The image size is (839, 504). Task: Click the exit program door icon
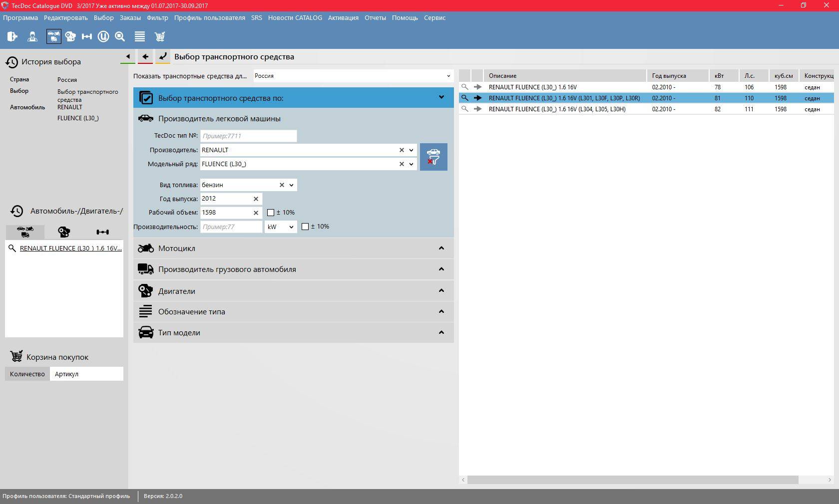12,36
